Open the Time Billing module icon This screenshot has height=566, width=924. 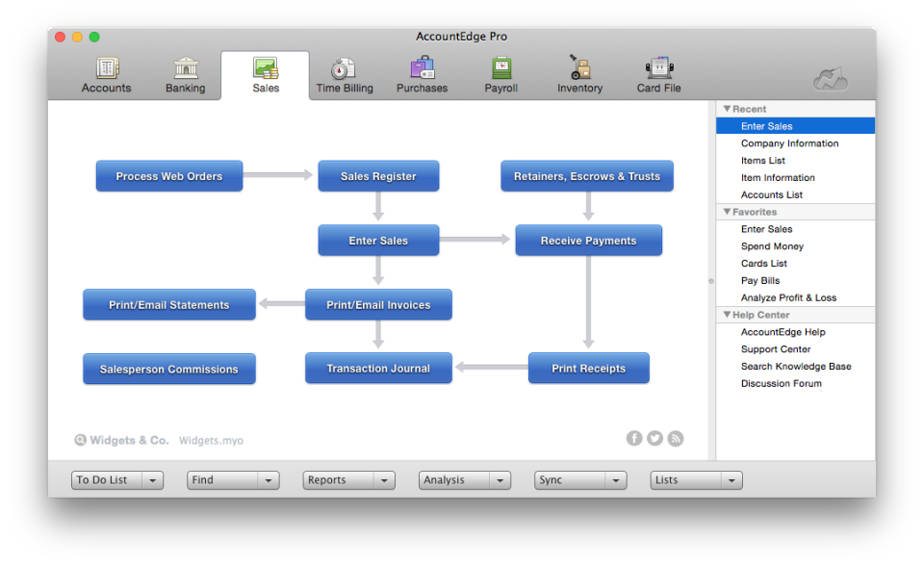(344, 72)
